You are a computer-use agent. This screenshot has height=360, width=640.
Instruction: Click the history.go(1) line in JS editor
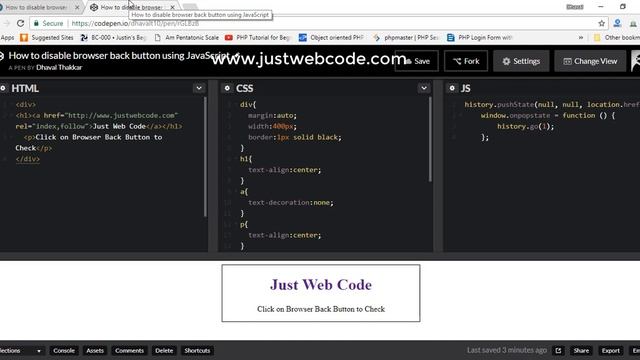click(525, 127)
